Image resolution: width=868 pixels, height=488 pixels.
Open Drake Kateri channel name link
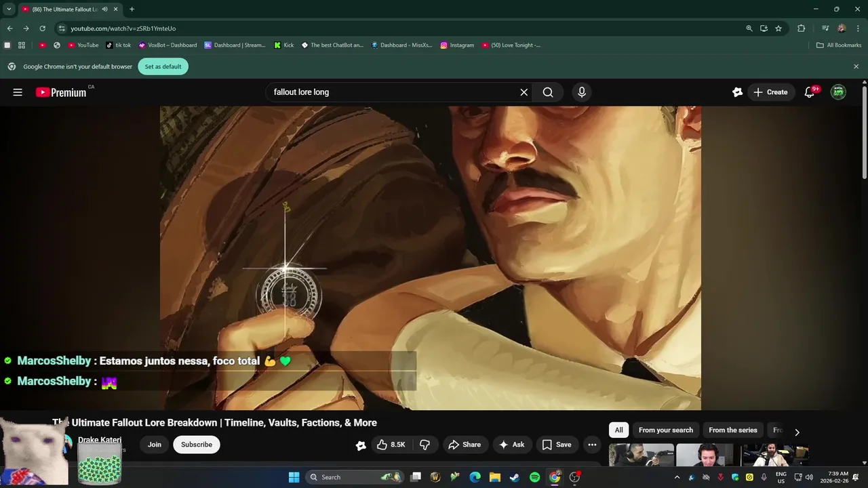100,440
